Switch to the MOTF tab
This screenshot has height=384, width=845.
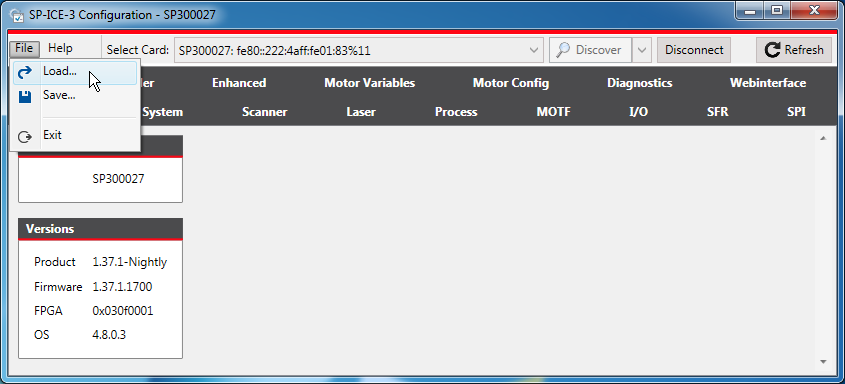(553, 112)
